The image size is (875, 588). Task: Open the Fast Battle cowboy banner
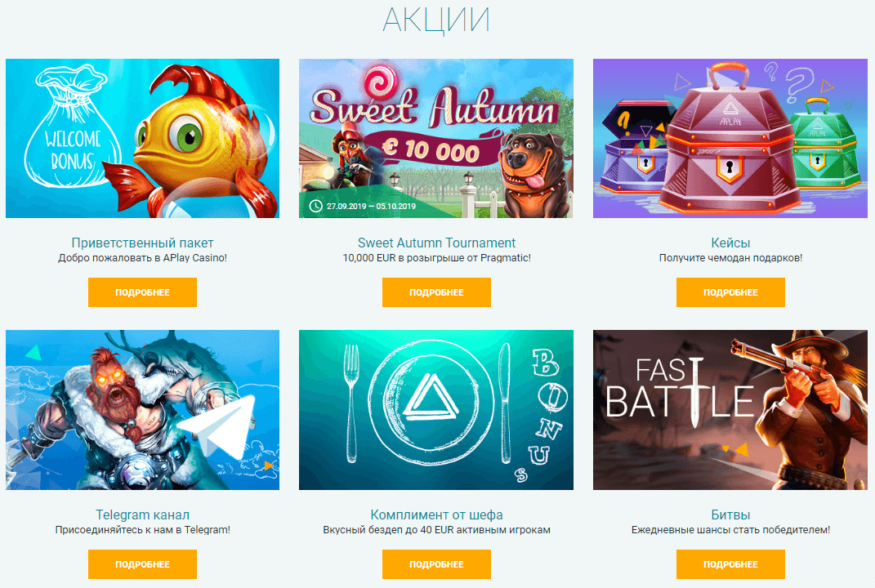pyautogui.click(x=730, y=410)
